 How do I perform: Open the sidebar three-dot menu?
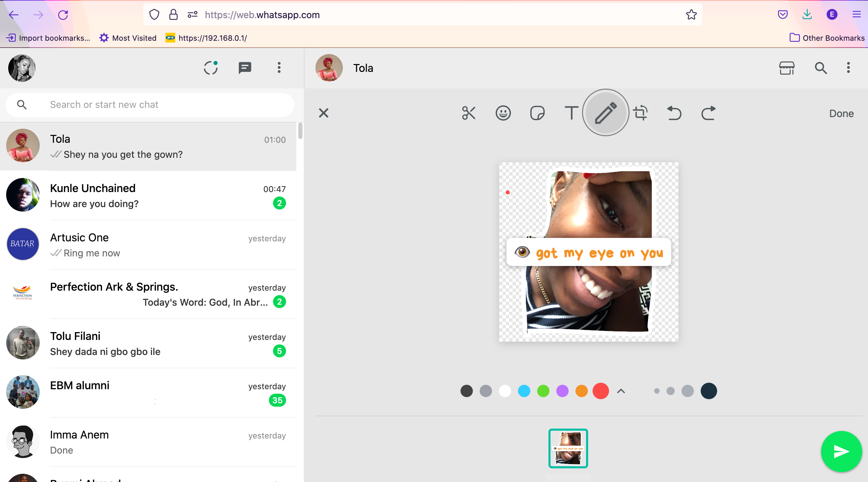[x=279, y=68]
